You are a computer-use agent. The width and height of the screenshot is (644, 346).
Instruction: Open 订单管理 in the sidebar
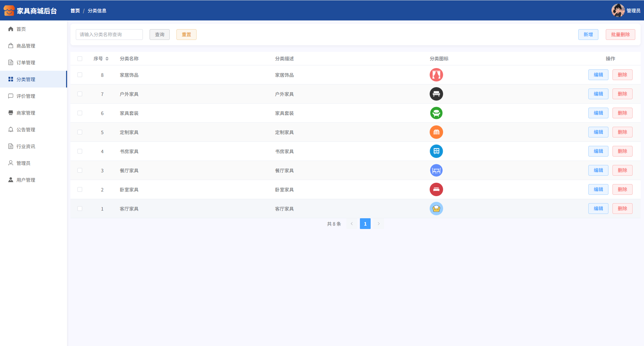(26, 63)
